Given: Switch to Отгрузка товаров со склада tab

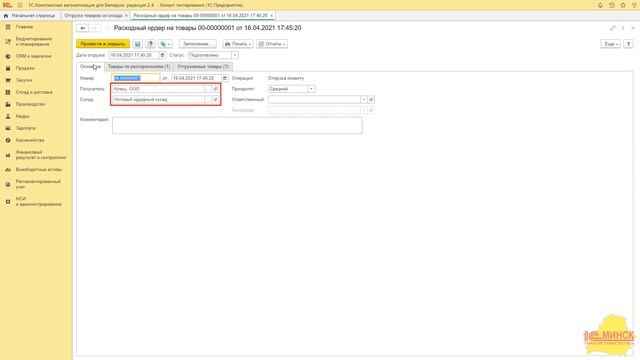Looking at the screenshot, I should click(x=93, y=16).
